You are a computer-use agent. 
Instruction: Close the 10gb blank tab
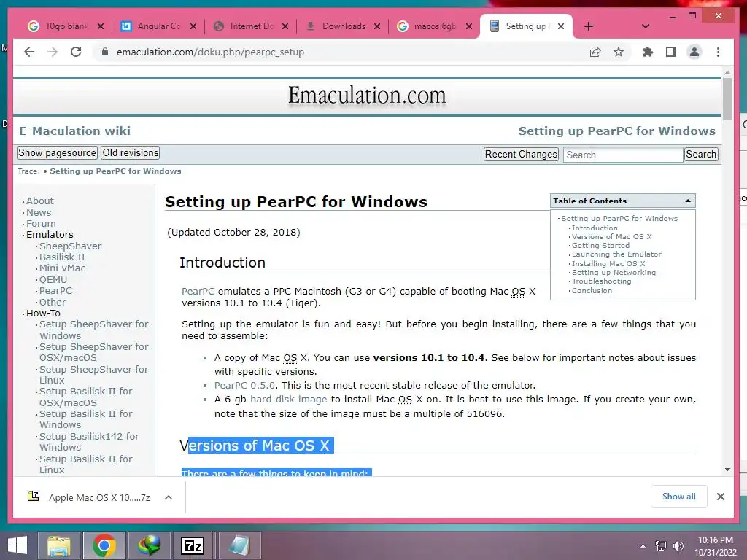(x=101, y=26)
